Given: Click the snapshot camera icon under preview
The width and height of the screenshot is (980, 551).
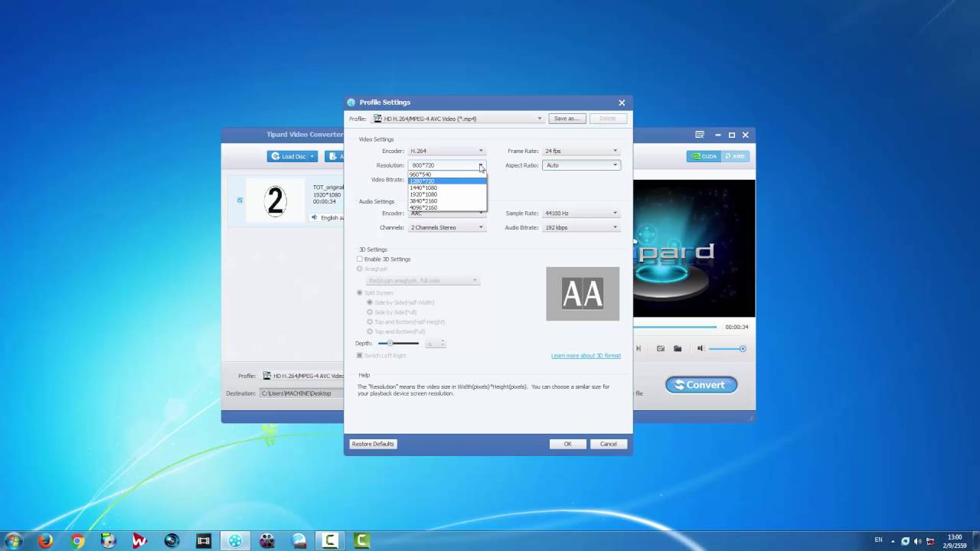Looking at the screenshot, I should click(661, 349).
